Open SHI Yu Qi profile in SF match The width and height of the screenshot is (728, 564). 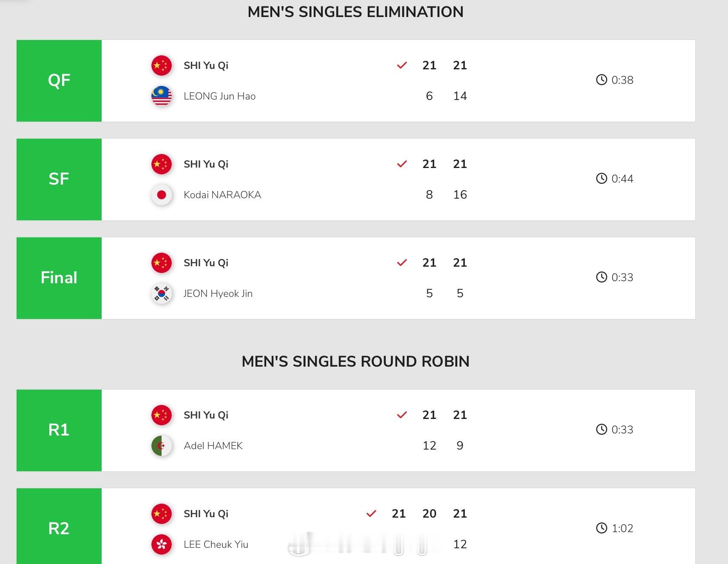(x=206, y=164)
